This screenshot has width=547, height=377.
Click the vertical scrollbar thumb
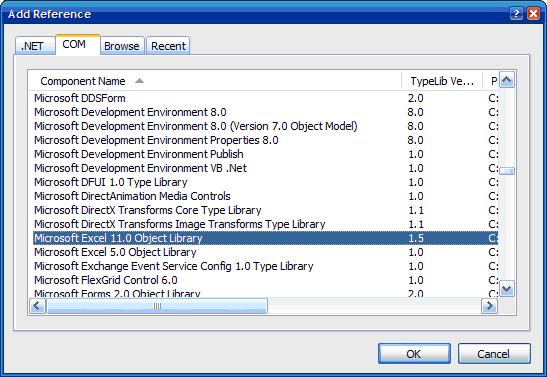tap(507, 171)
